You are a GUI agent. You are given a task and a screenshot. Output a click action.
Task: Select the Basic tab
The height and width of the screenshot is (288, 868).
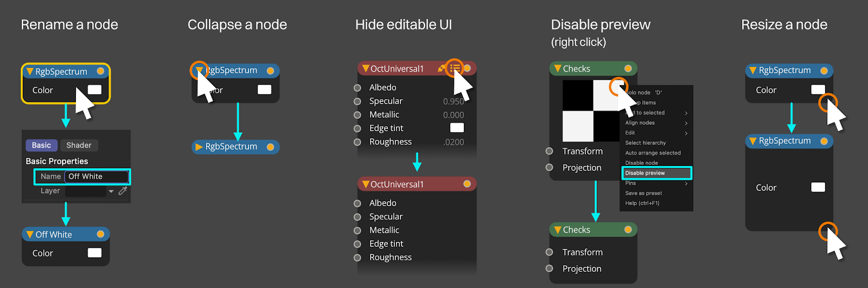[x=41, y=145]
